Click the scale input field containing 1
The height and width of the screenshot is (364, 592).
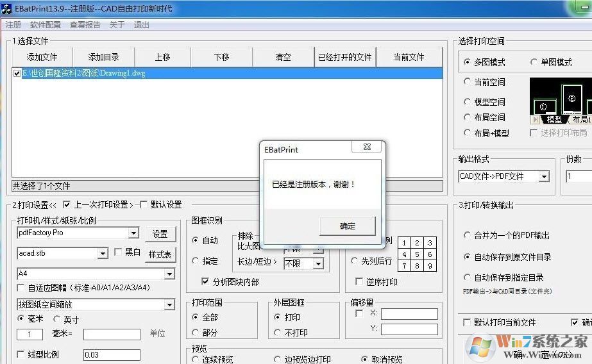click(x=30, y=335)
